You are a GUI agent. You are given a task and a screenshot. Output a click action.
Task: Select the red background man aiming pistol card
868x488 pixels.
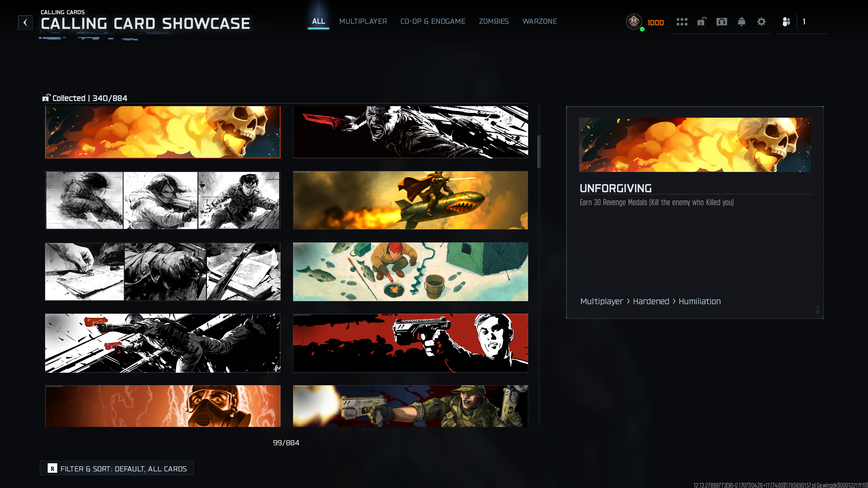[410, 343]
